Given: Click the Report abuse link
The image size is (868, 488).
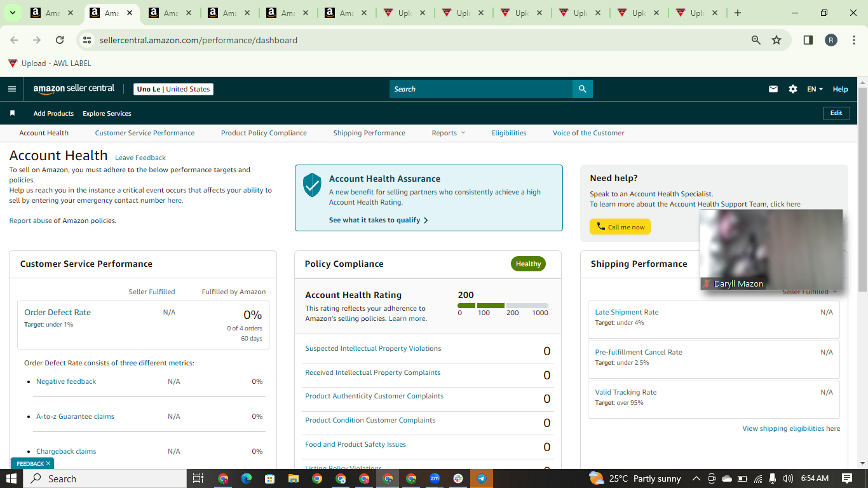Looking at the screenshot, I should pos(31,220).
